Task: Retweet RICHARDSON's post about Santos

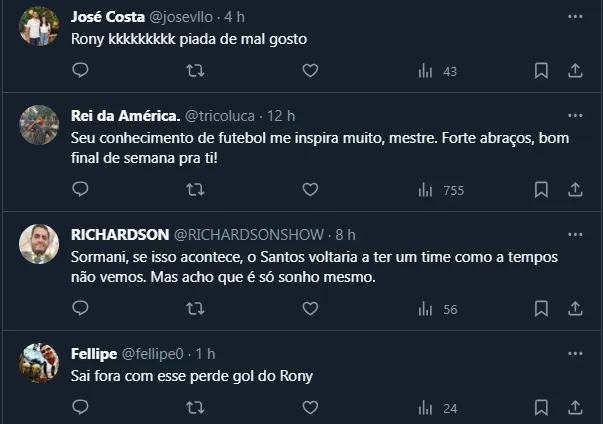Action: 196,309
